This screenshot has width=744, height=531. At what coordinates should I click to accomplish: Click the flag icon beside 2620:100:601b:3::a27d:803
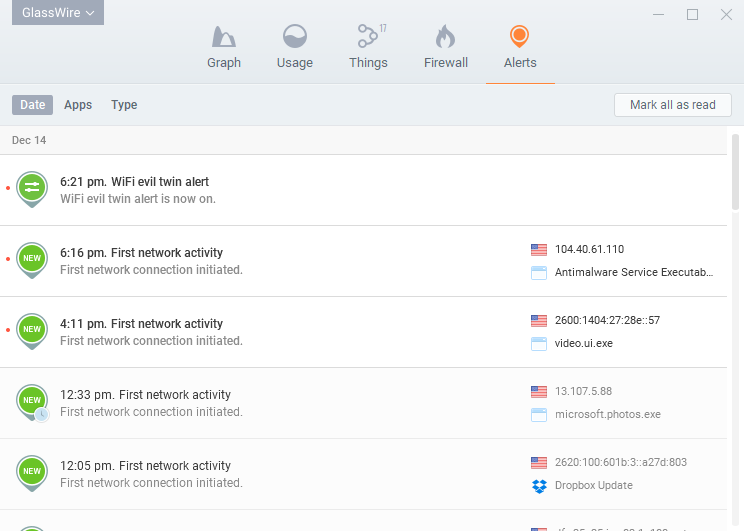[x=539, y=463]
